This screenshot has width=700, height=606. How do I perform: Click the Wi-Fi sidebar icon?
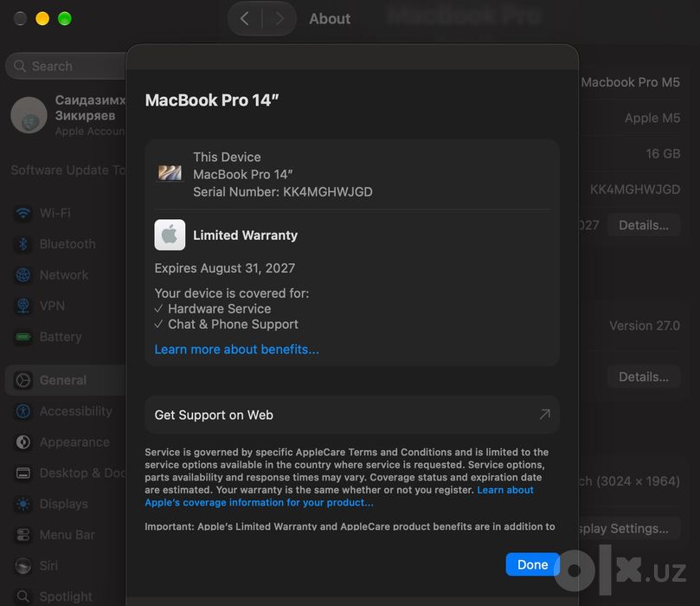(x=23, y=213)
